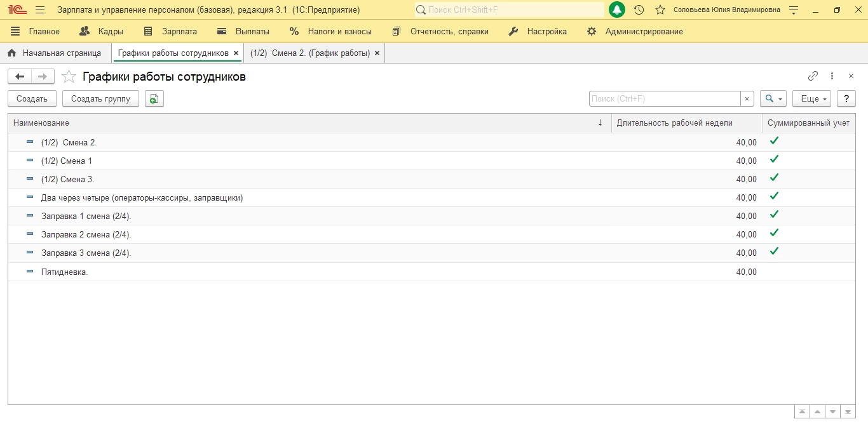Open the magnifier search options dropdown

tap(773, 98)
